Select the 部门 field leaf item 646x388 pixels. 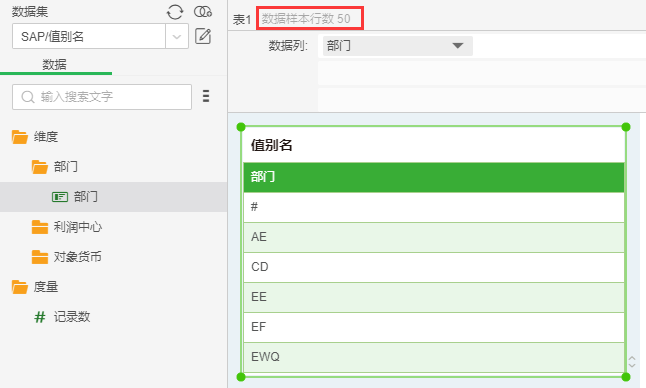click(113, 197)
